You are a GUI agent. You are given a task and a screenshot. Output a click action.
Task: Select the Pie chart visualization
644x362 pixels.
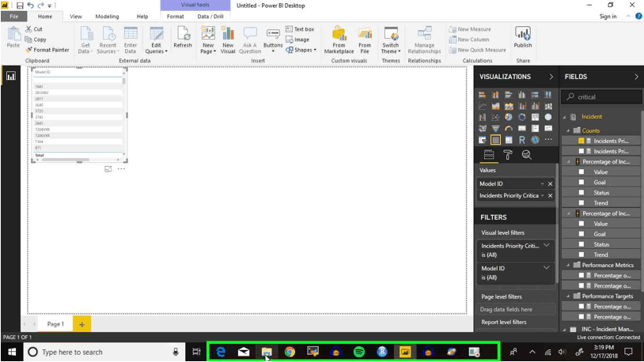point(509,118)
